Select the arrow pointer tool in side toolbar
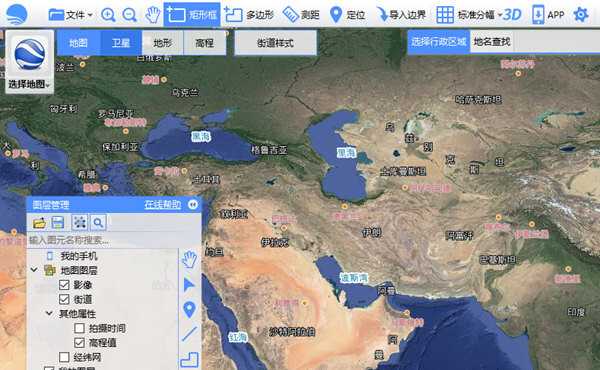This screenshot has height=370, width=600. click(189, 285)
